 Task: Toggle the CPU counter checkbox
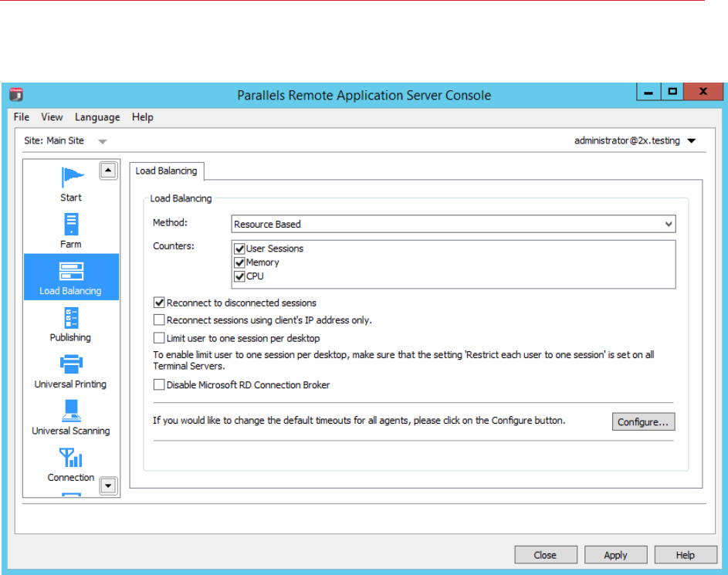239,276
